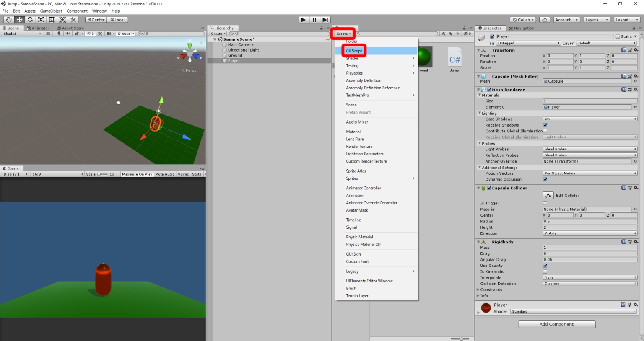644x341 pixels.
Task: Click the Edit Collider button
Action: [x=548, y=195]
